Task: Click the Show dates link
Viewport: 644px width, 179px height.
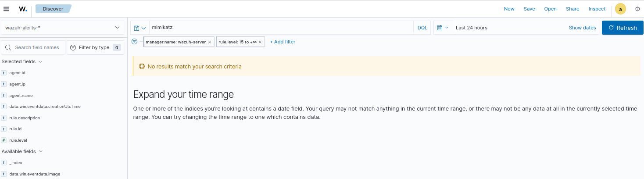Action: pyautogui.click(x=582, y=28)
